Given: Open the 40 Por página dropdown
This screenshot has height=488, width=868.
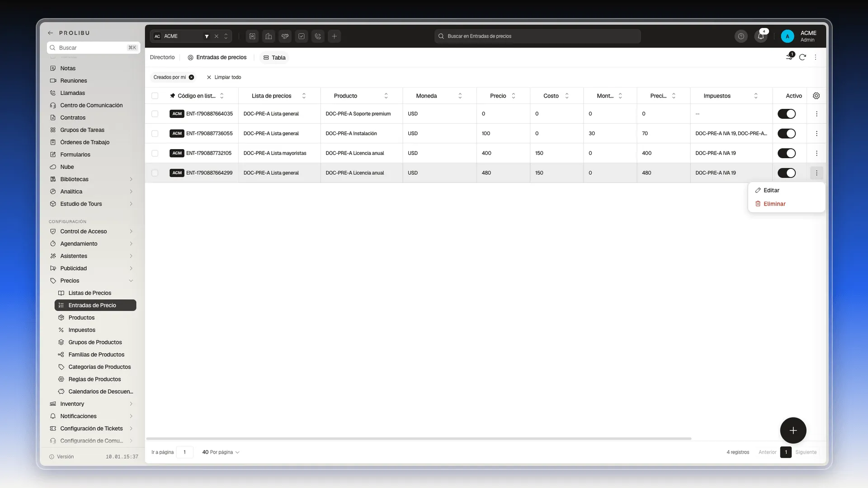Looking at the screenshot, I should click(x=221, y=452).
